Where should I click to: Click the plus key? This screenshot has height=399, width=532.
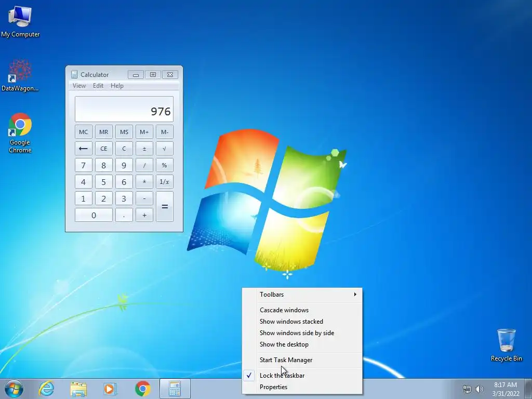click(x=144, y=215)
